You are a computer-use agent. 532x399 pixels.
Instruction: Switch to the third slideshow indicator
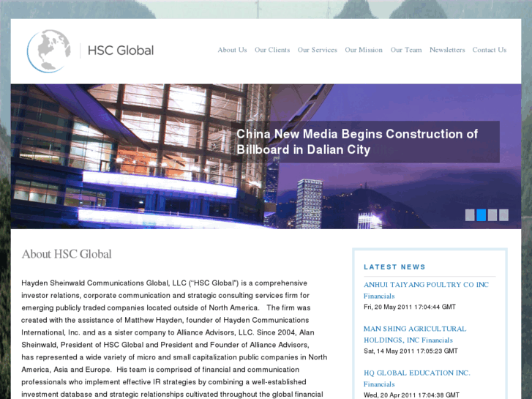click(x=492, y=215)
